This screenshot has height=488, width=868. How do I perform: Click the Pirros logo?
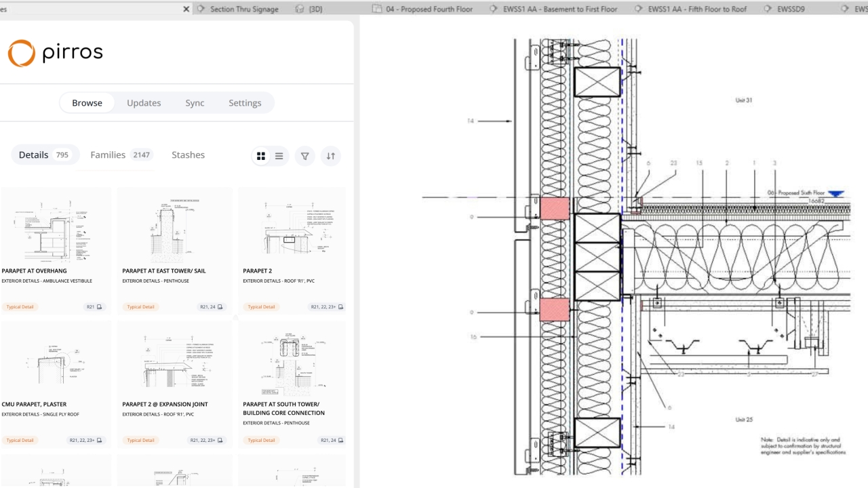pos(55,53)
